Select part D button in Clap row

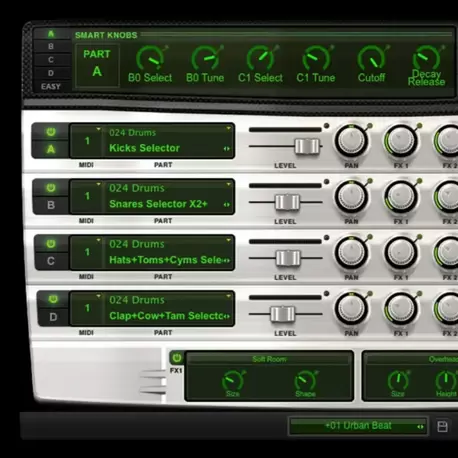53,317
